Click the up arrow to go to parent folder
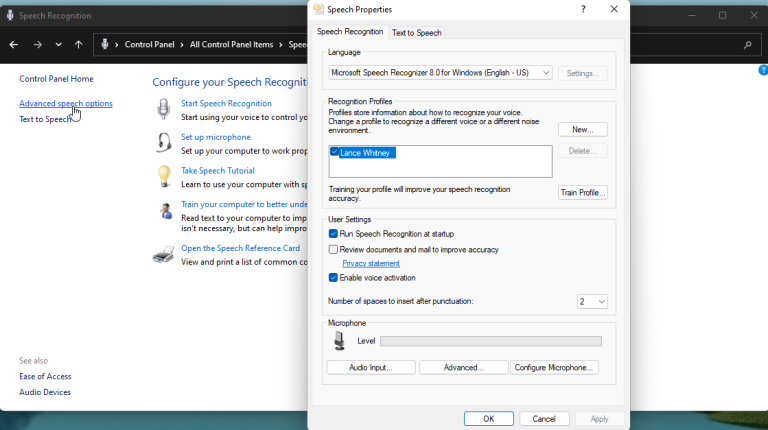The height and width of the screenshot is (430, 768). (78, 45)
